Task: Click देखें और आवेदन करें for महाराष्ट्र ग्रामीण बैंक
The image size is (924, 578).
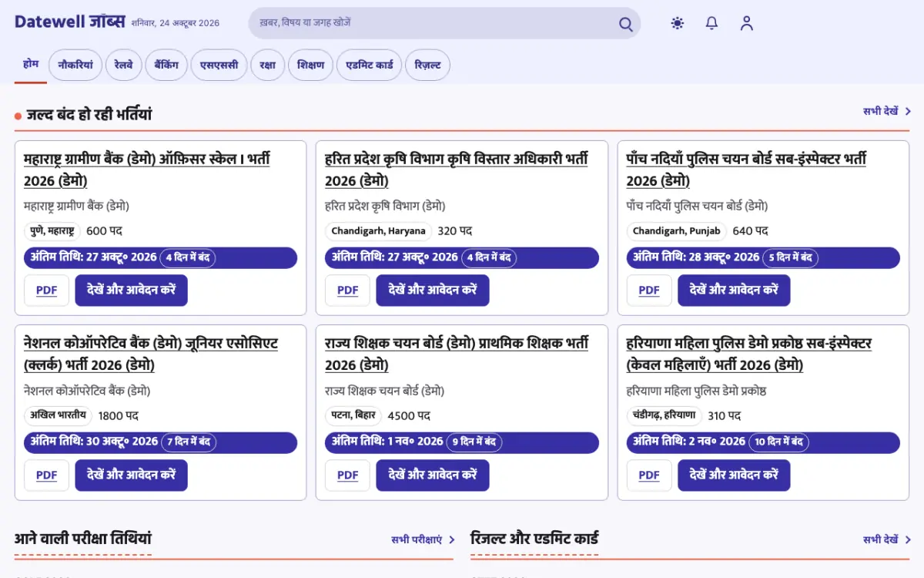Action: 131,291
